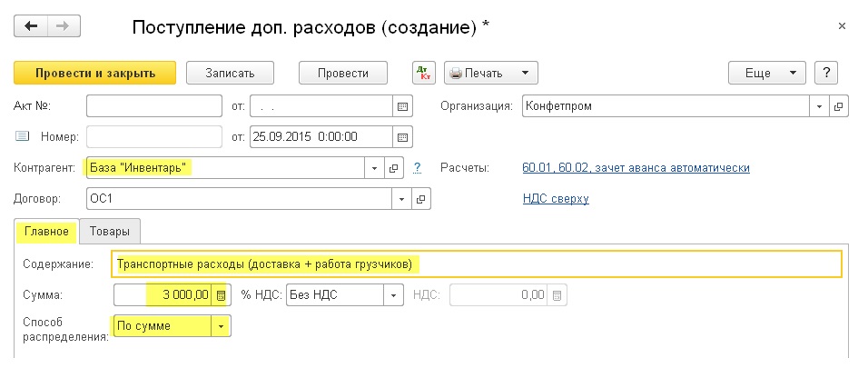Screen dimensions: 868x368
Task: Open calendar for Акт date field
Action: pyautogui.click(x=402, y=105)
